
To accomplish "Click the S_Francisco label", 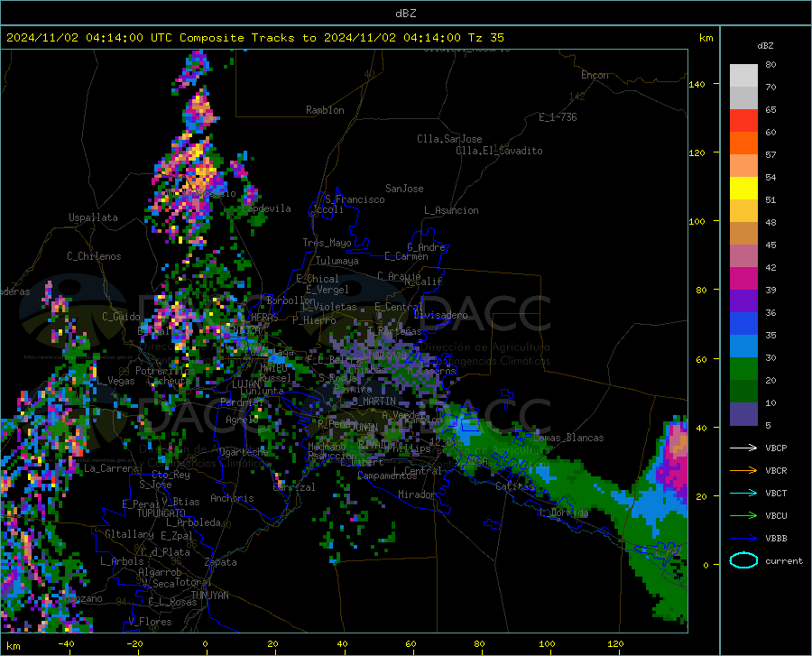I will click(x=355, y=199).
